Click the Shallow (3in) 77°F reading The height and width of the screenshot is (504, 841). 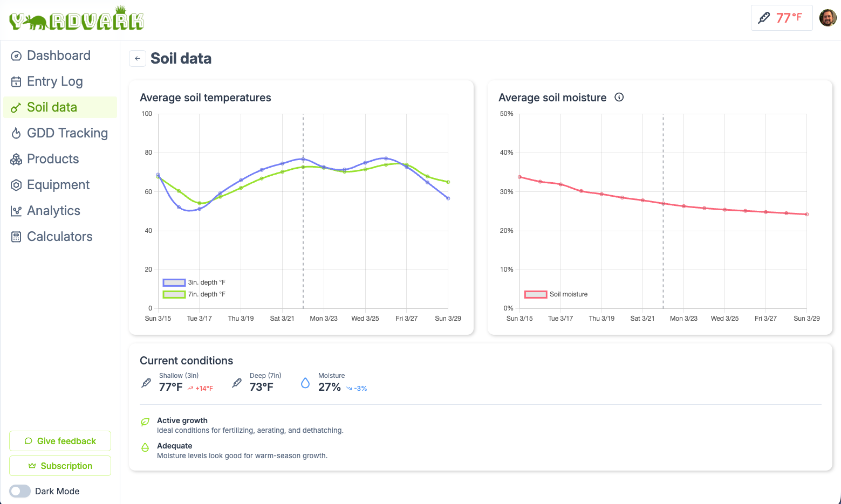click(170, 387)
